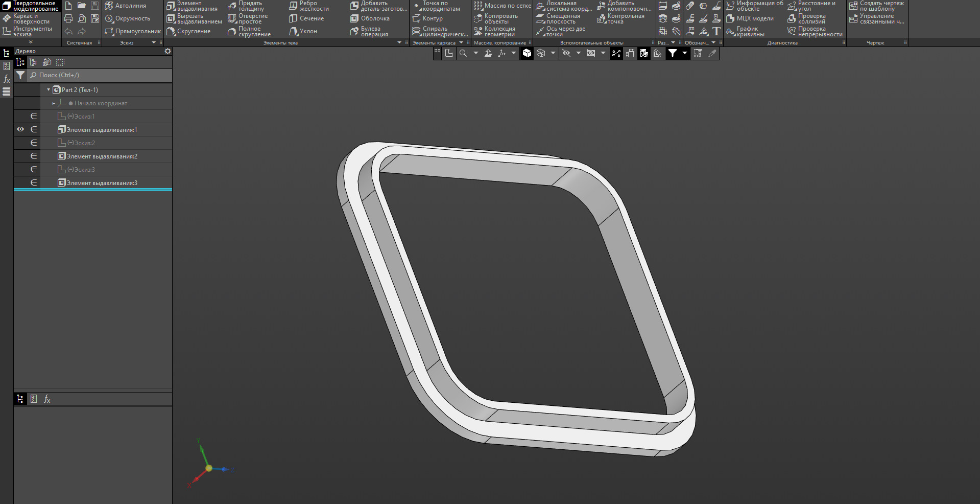This screenshot has height=504, width=980.
Task: Click the Автолиния sketch tool
Action: point(126,6)
